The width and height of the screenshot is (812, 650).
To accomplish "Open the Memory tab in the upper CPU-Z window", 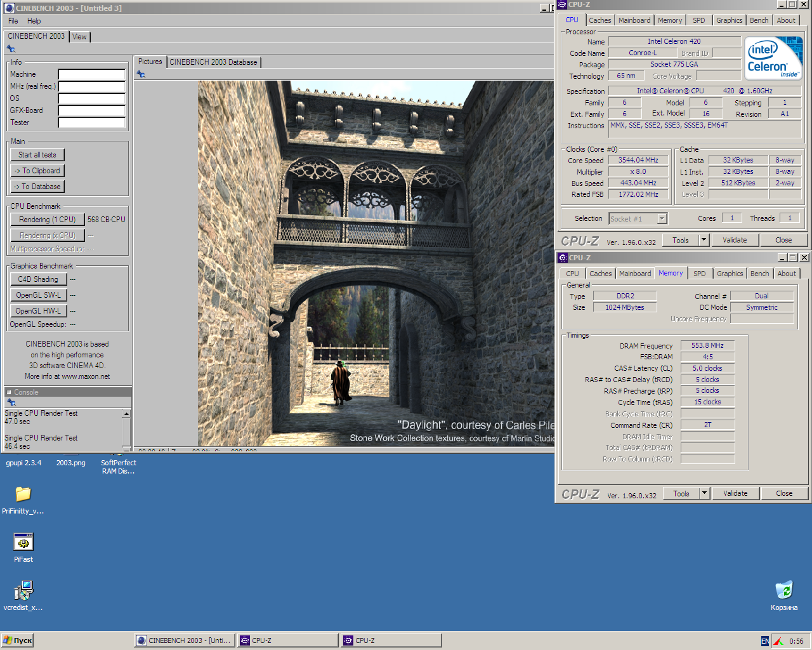I will tap(670, 20).
